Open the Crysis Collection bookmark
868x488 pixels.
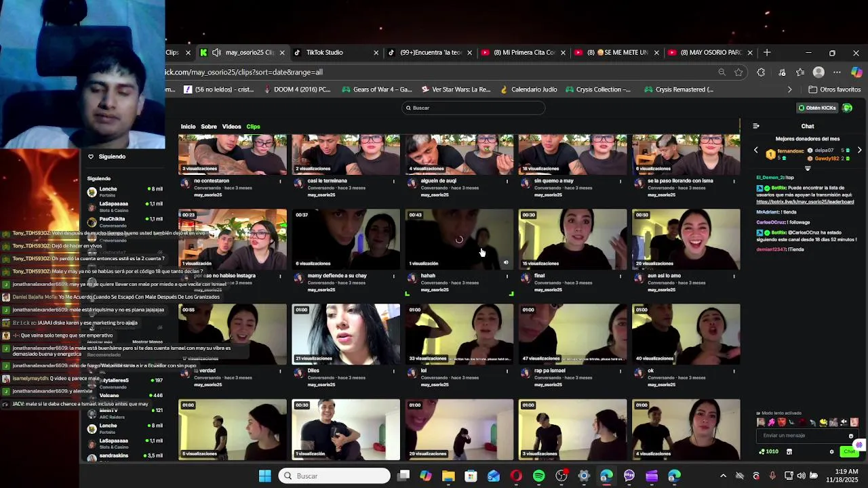(x=598, y=89)
